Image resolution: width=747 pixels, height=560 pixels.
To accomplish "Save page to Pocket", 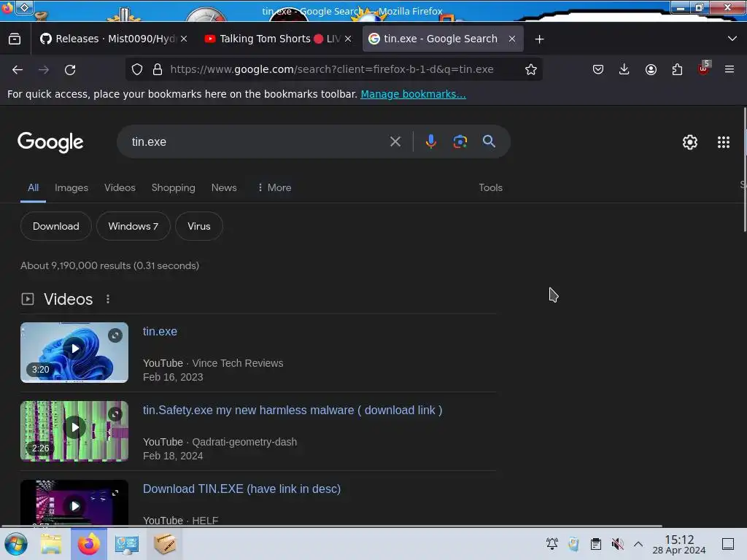I will [x=598, y=69].
